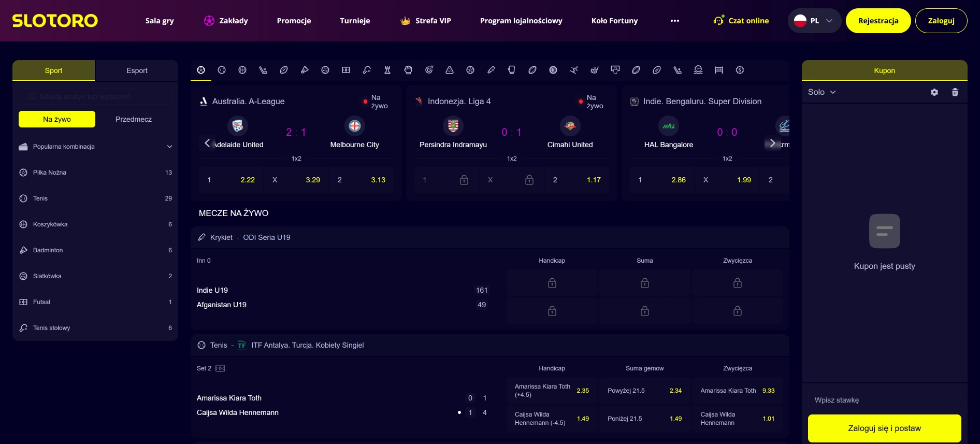Select the billiards triangle icon in sports bar
980x444 pixels.
[x=450, y=70]
